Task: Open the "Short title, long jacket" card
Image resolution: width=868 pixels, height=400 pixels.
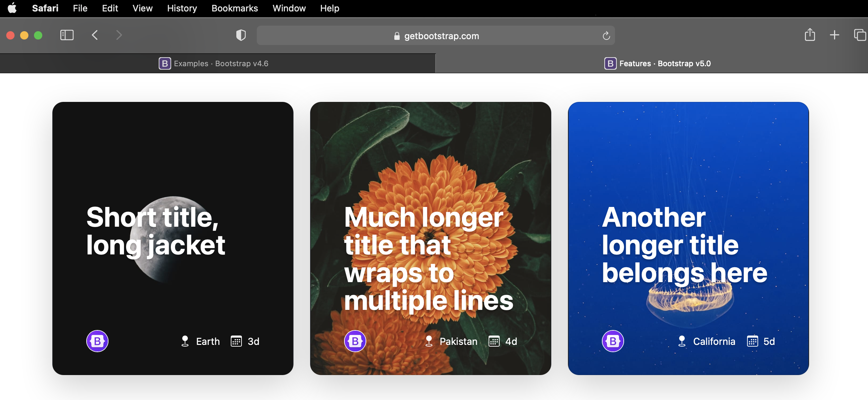Action: tap(173, 238)
